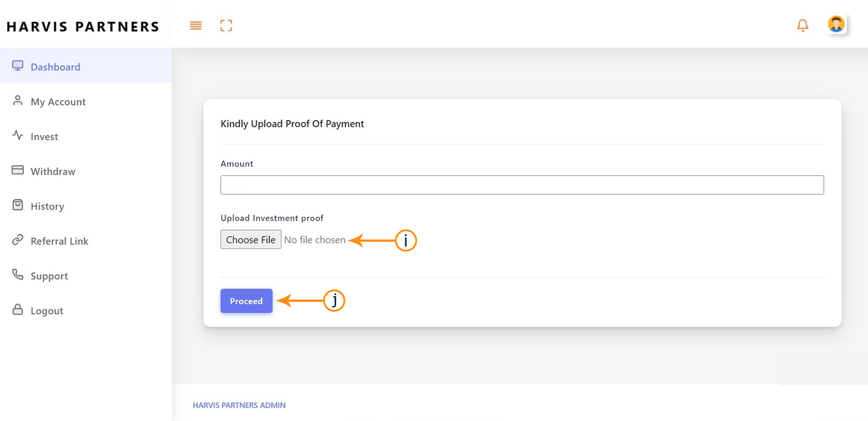This screenshot has width=868, height=421.
Task: Click the fullscreen expand icon
Action: pos(226,26)
